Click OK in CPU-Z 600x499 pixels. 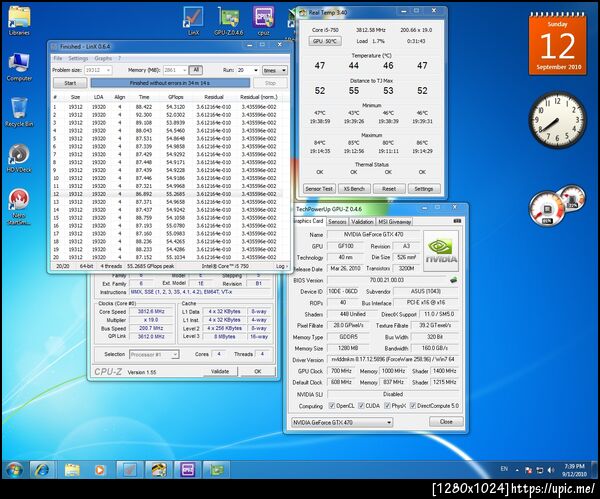(258, 371)
